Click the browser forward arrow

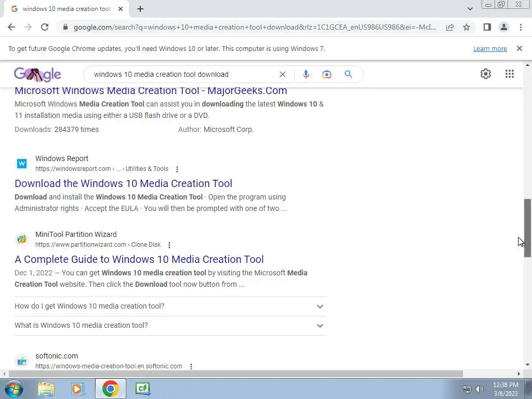(x=28, y=27)
